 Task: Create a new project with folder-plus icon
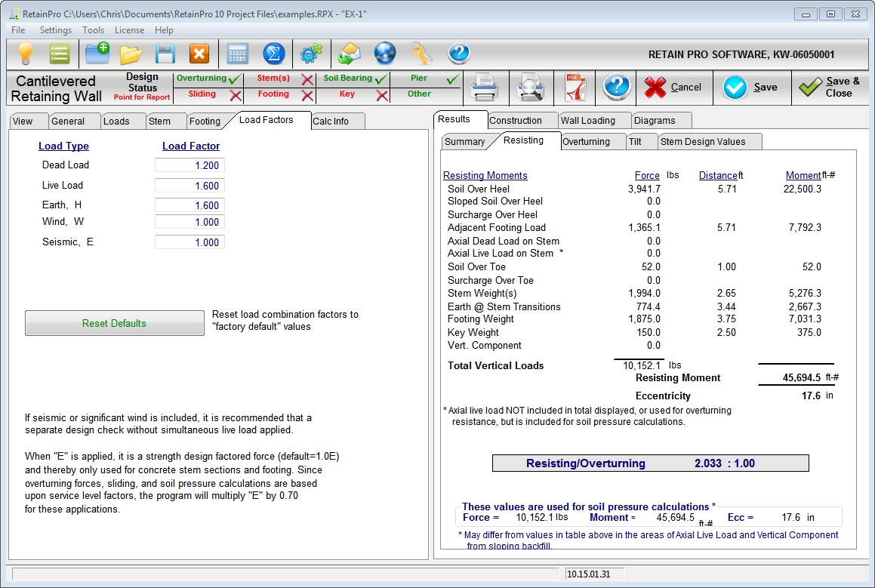tap(97, 54)
